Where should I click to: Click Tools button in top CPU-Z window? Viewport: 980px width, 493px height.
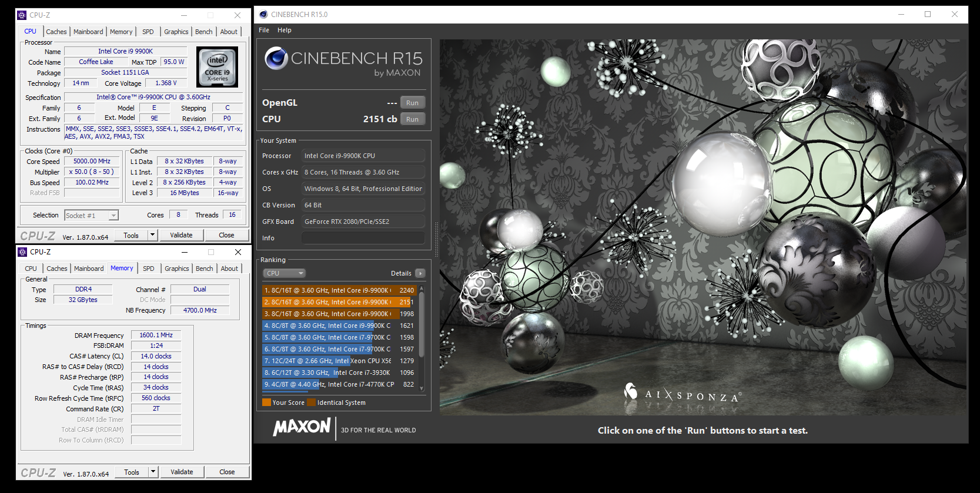tap(131, 235)
